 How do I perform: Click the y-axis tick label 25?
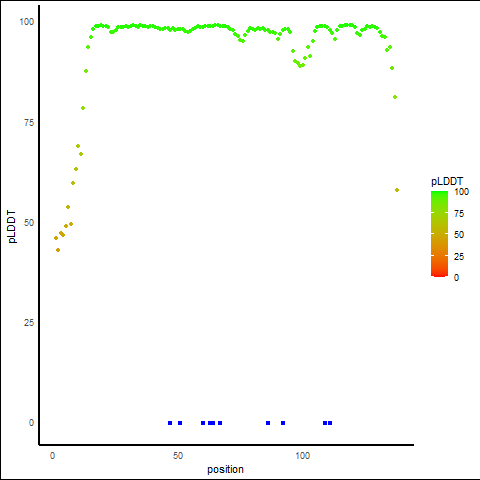[29, 323]
